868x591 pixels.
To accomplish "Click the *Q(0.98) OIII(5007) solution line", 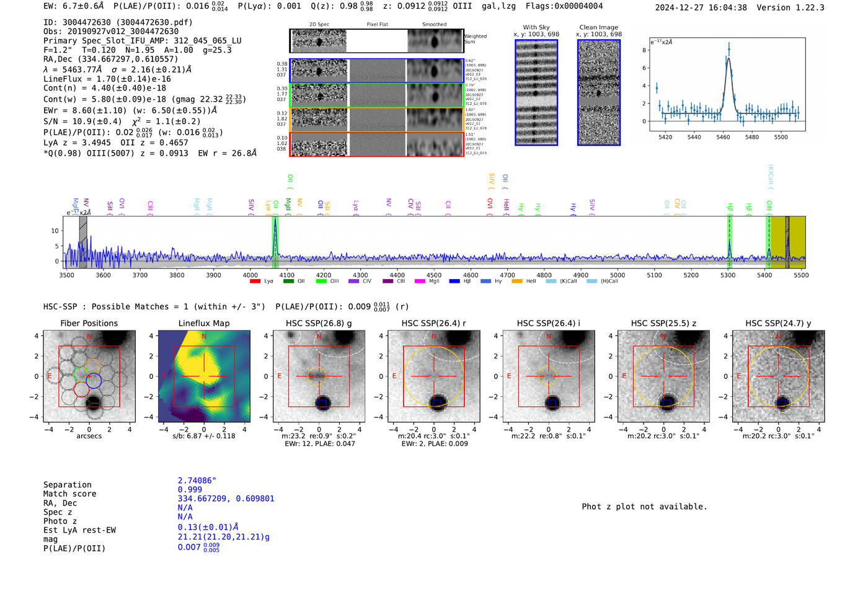I will (150, 153).
